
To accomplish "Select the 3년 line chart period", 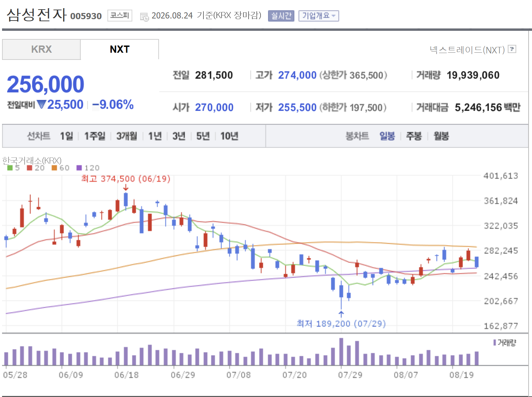I will coord(179,136).
